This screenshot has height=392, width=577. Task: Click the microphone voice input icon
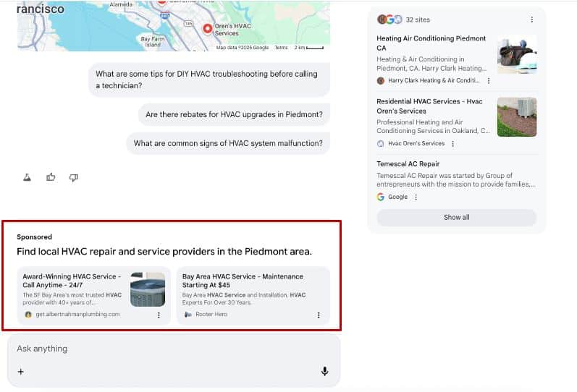click(324, 371)
